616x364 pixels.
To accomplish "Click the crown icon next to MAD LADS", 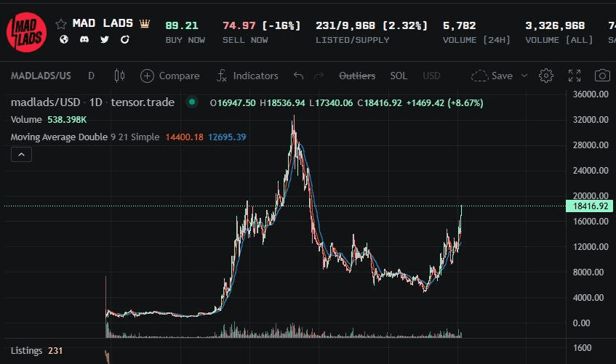I will tap(145, 23).
